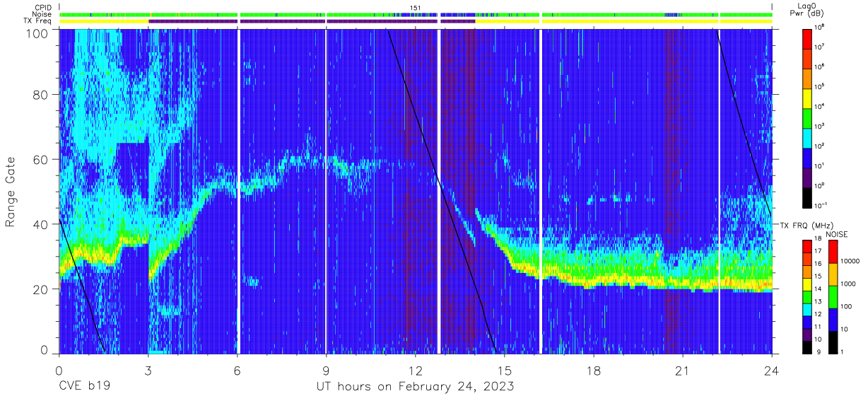This screenshot has width=868, height=401.
Task: Select the green 100–1000 noise colorbar swatch
Action: click(833, 296)
